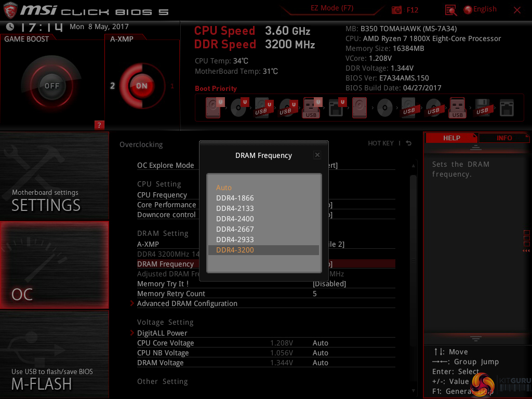Toggle the A-XMP ON knob
This screenshot has height=399, width=532.
(141, 86)
